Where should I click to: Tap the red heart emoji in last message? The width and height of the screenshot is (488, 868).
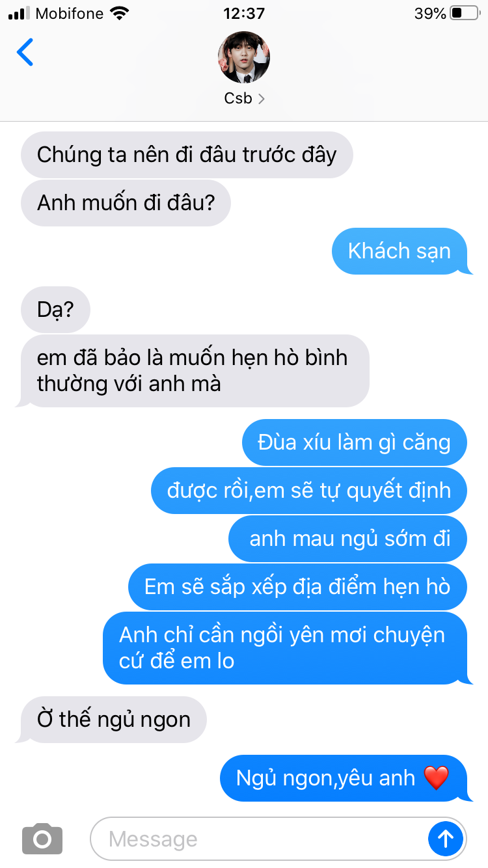(x=436, y=778)
